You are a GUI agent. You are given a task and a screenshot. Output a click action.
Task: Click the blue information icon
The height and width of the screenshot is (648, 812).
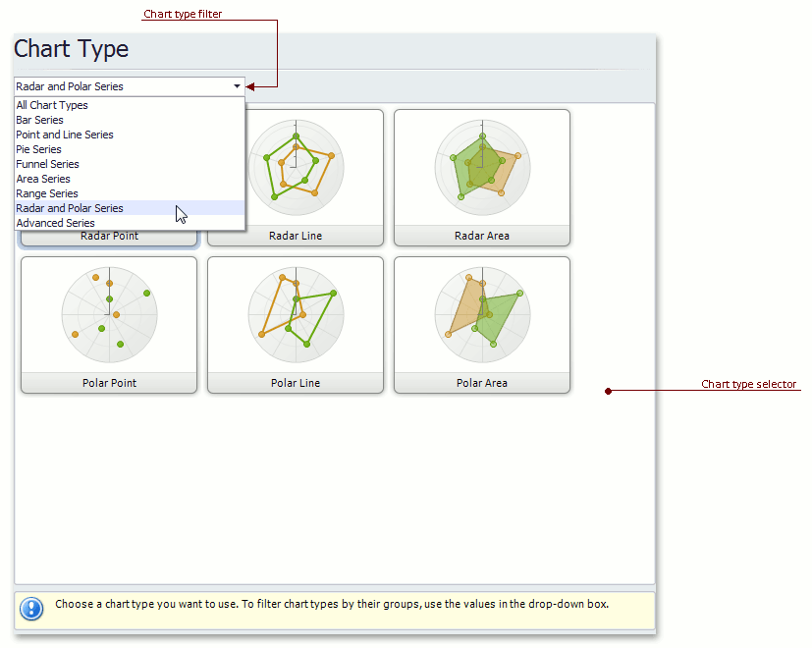coord(31,609)
